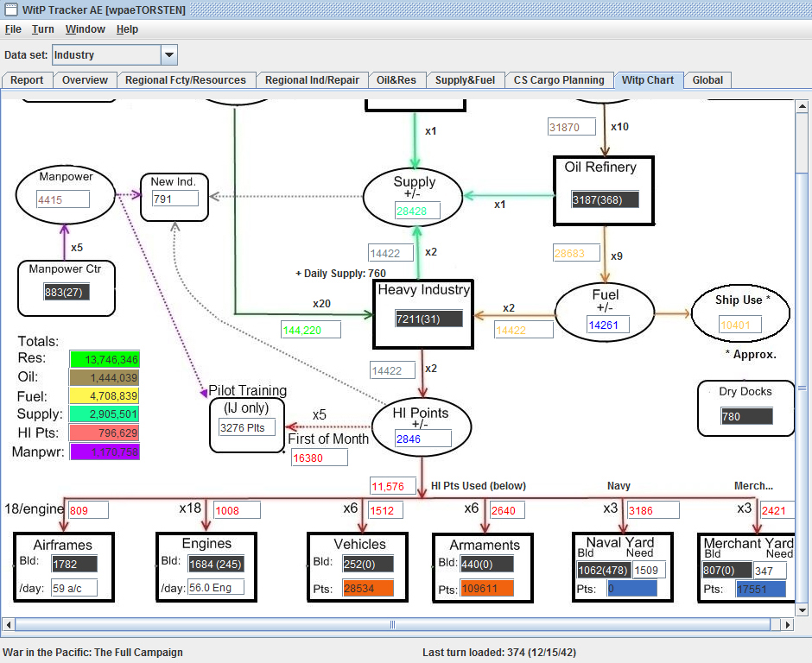Click the WitP Tracker window icon
The height and width of the screenshot is (663, 812).
point(10,9)
